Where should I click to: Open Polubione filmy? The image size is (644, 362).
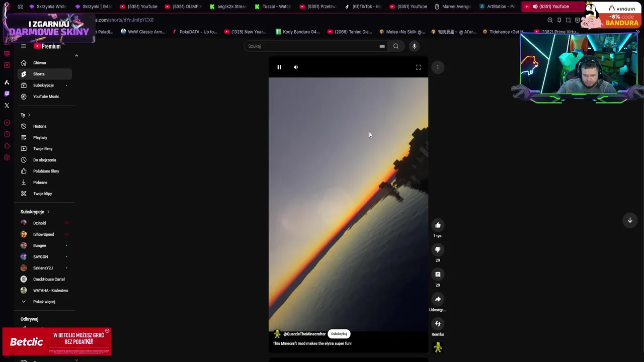point(44,171)
